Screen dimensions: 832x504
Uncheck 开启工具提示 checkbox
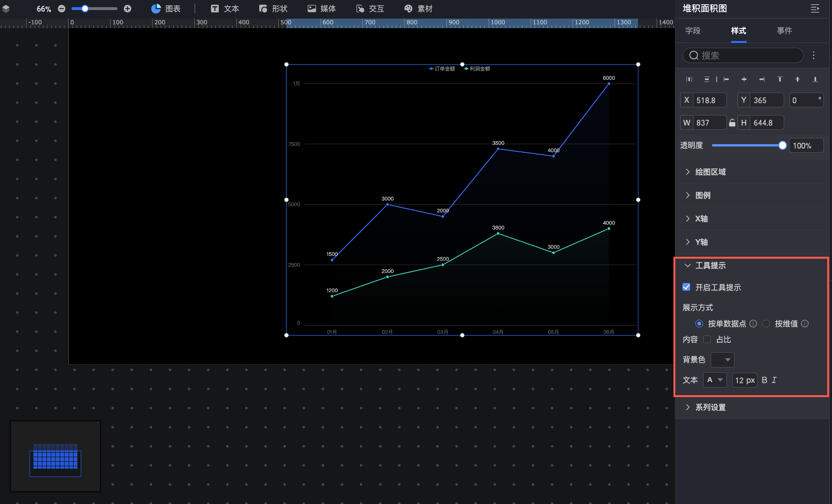686,287
